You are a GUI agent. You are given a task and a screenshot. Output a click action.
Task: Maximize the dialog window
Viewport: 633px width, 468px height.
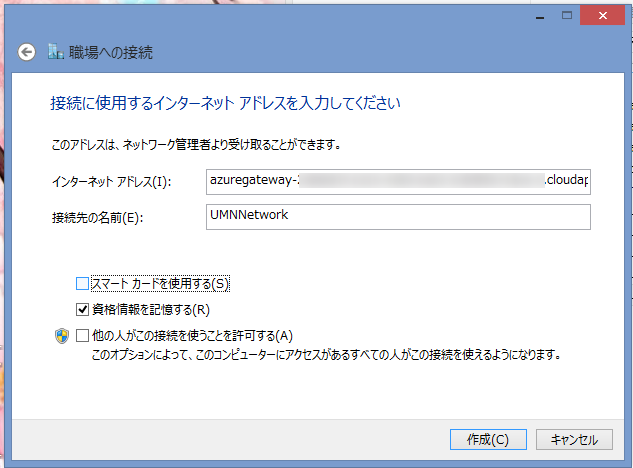tap(567, 15)
